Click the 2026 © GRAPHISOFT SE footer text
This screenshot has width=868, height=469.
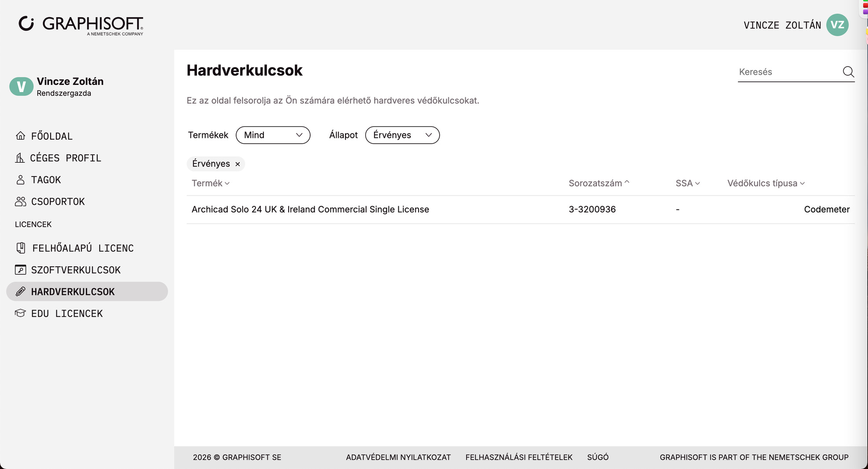(x=237, y=457)
